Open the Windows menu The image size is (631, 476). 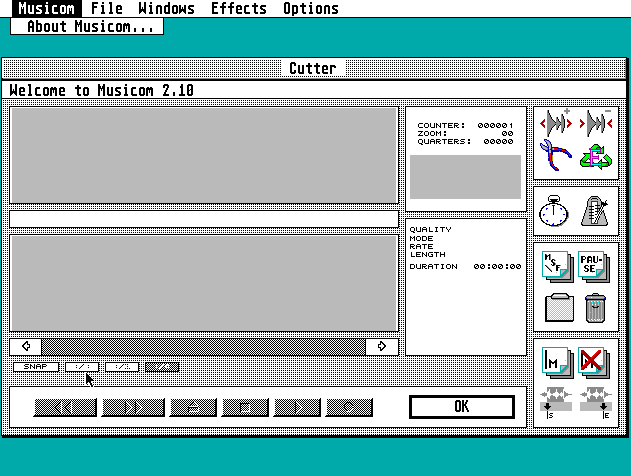pyautogui.click(x=166, y=8)
